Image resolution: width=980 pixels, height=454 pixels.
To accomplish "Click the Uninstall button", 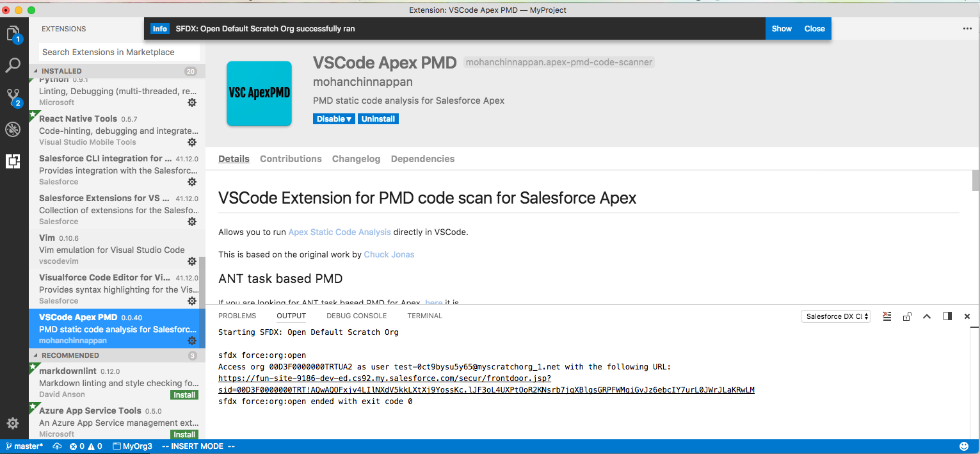I will [378, 119].
